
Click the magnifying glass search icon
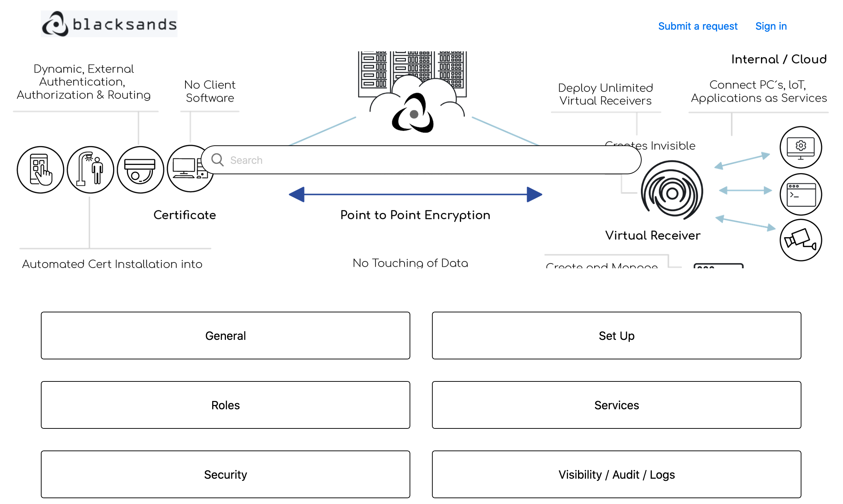coord(217,159)
